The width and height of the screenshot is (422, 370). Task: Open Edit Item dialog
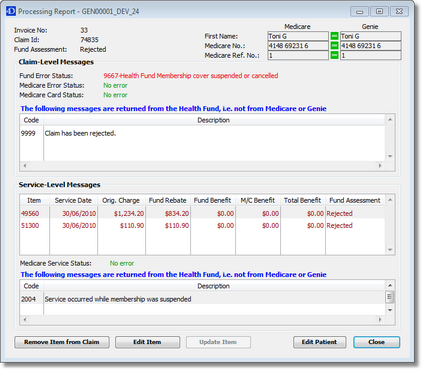(x=147, y=342)
